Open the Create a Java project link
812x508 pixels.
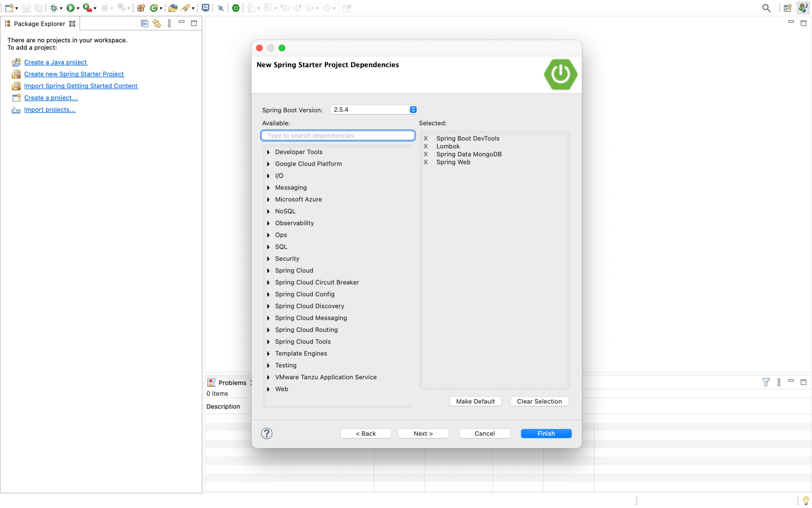[x=56, y=62]
